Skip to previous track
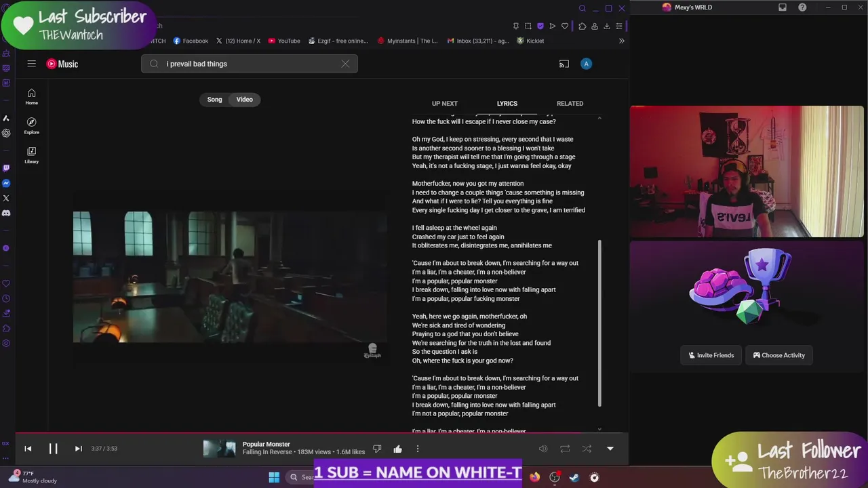 (x=28, y=449)
